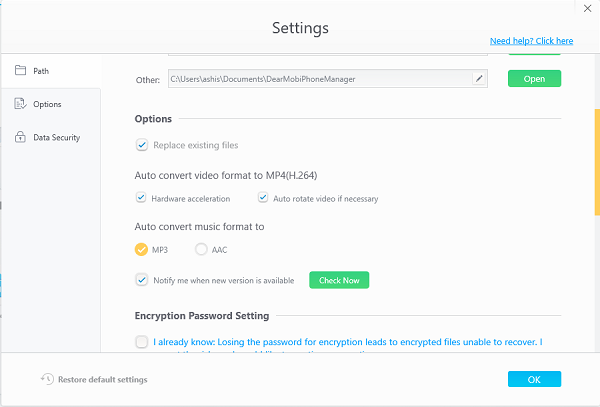Click the Check Now button
The image size is (600, 407).
pyautogui.click(x=339, y=280)
